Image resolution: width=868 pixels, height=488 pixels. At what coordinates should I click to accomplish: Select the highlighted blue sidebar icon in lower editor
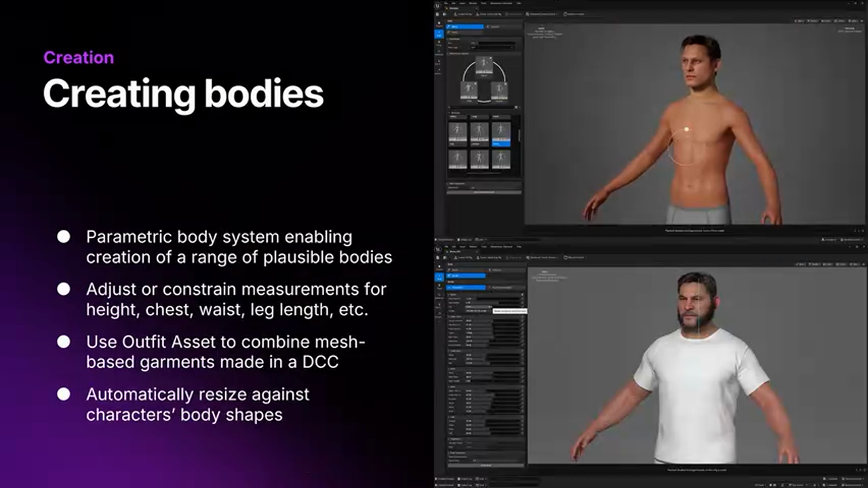click(x=438, y=277)
